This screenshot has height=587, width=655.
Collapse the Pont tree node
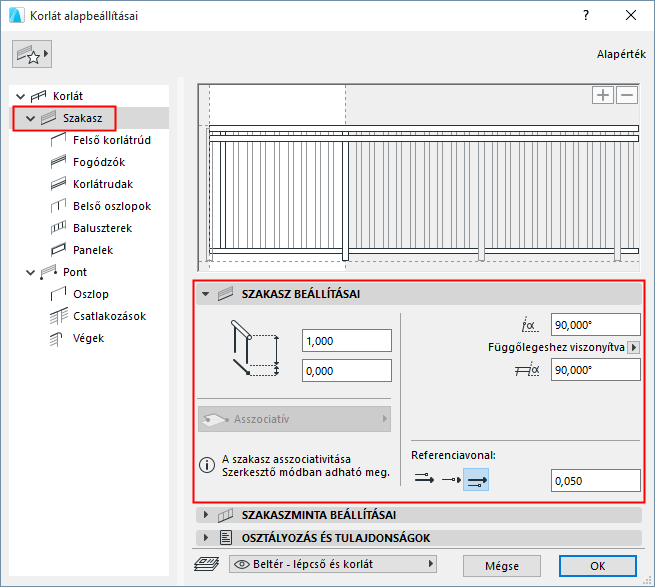pos(30,272)
